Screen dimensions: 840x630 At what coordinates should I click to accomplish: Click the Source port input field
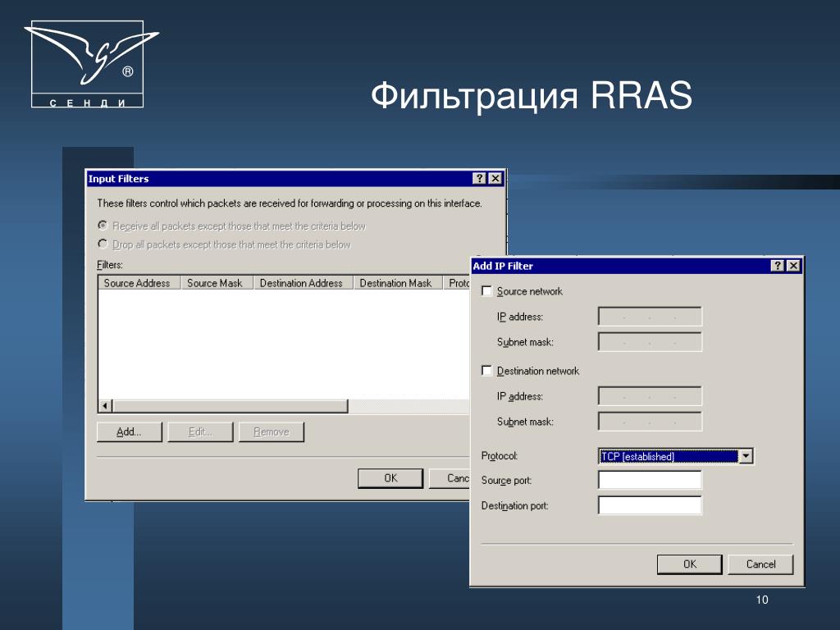click(650, 480)
